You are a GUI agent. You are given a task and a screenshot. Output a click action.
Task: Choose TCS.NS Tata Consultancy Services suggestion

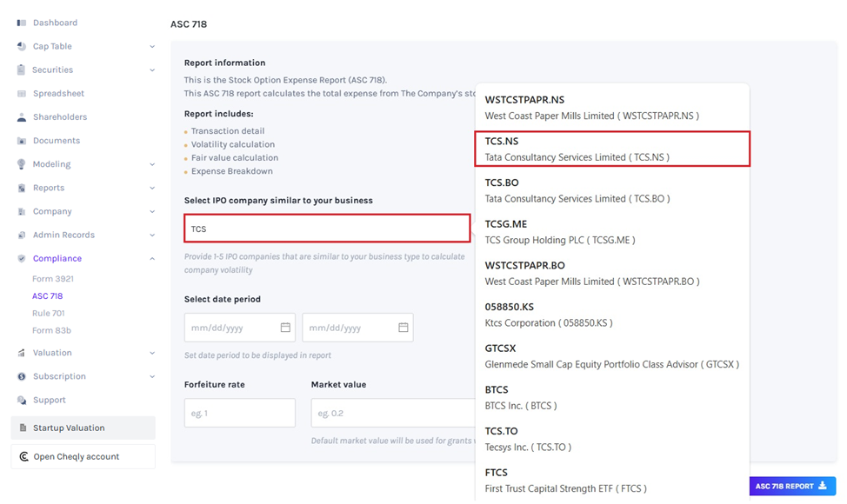coord(612,149)
